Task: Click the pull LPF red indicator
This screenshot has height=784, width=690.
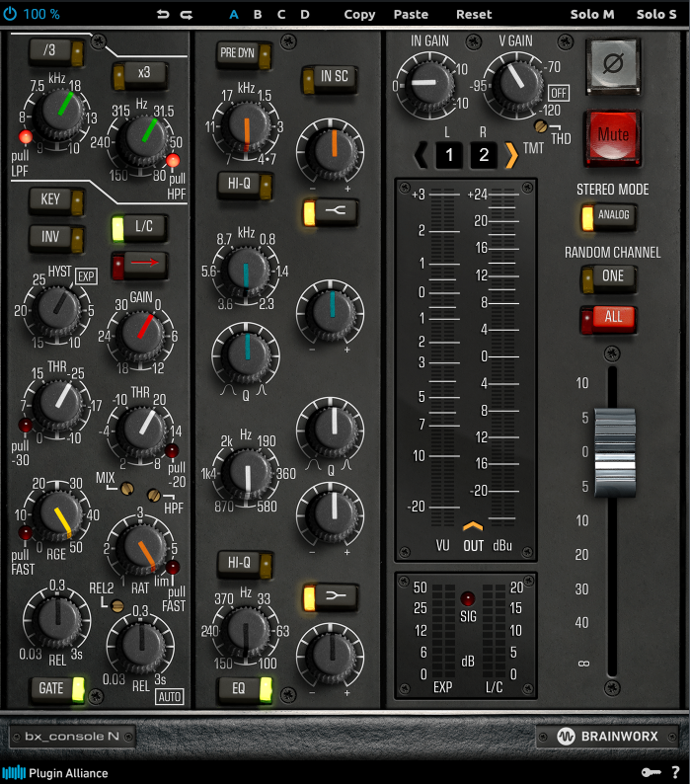Action: pyautogui.click(x=25, y=136)
